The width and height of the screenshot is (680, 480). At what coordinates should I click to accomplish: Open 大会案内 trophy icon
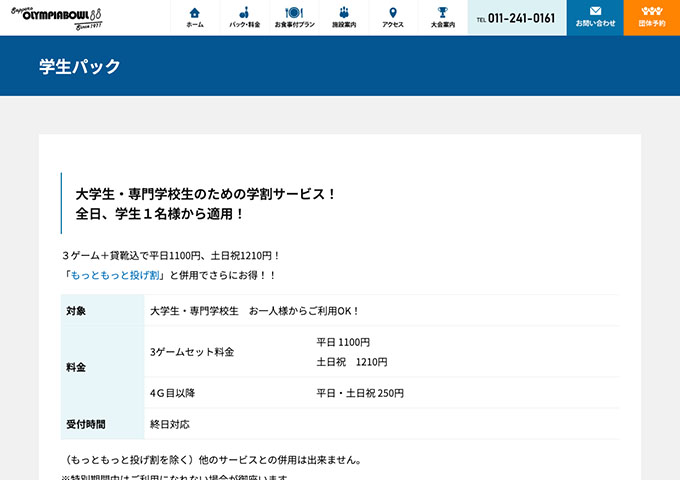coord(442,13)
